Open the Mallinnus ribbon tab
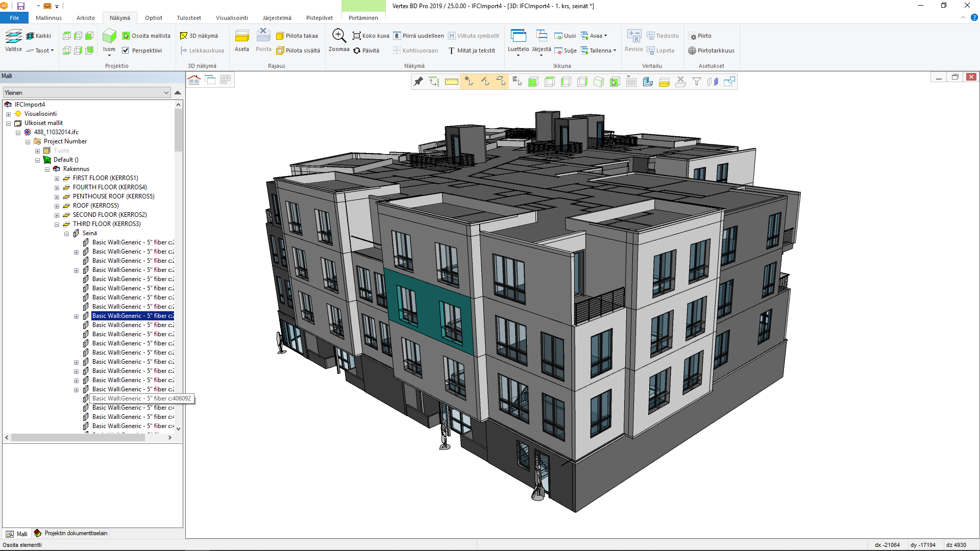 click(48, 18)
